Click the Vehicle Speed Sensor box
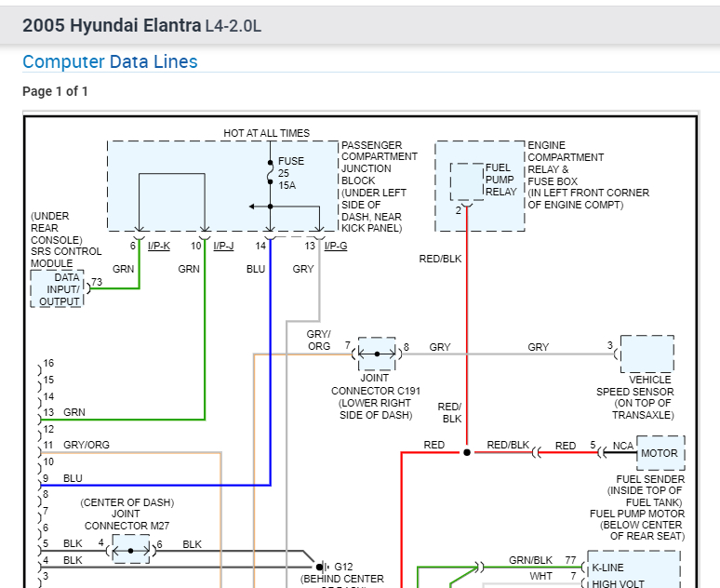Screen dimensions: 720x588 (646, 354)
